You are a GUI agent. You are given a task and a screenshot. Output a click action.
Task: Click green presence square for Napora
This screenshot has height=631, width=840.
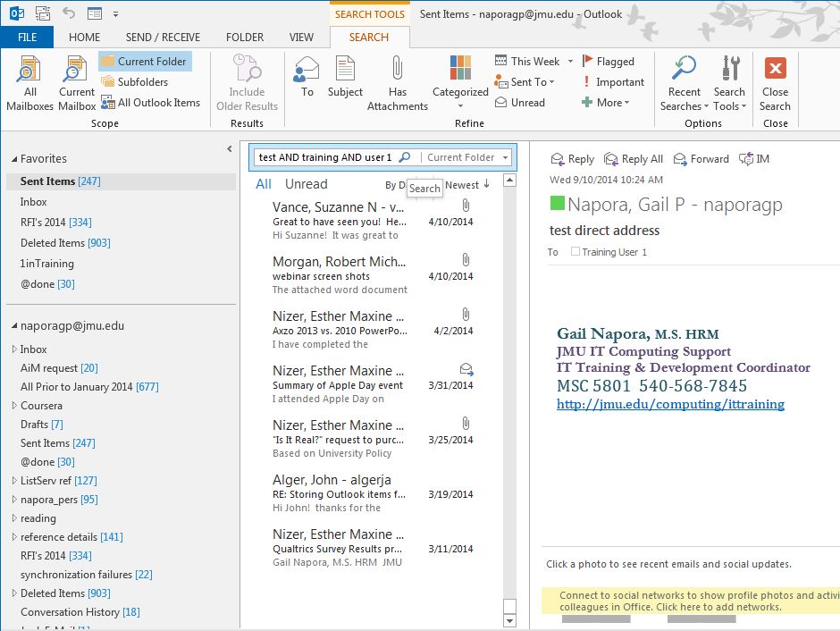557,204
